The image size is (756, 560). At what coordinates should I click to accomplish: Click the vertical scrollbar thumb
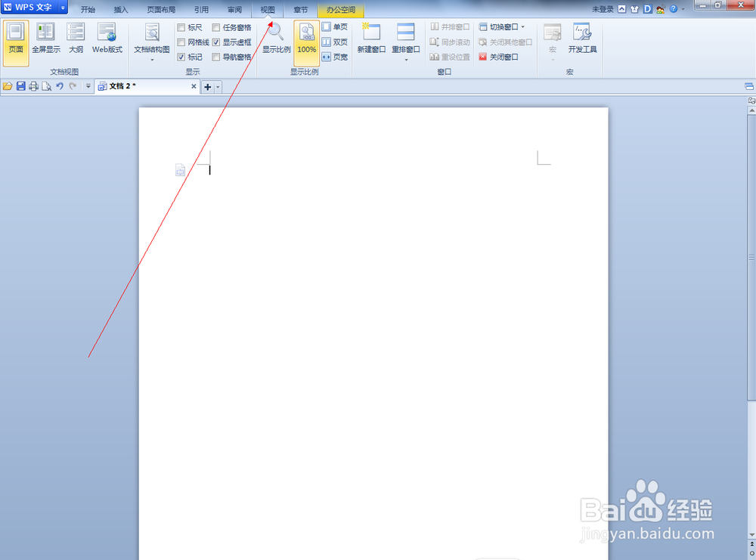[x=751, y=257]
